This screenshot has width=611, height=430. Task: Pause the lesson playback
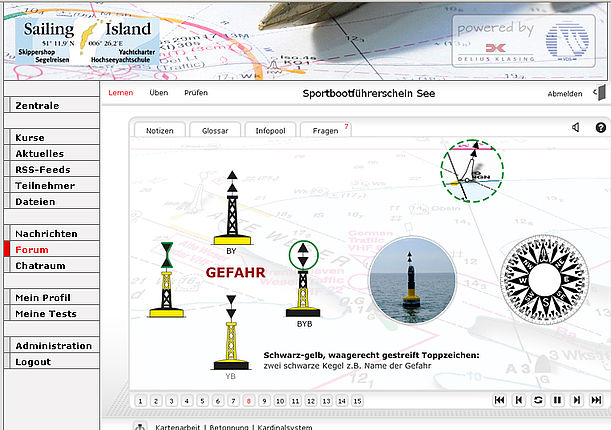coord(557,400)
